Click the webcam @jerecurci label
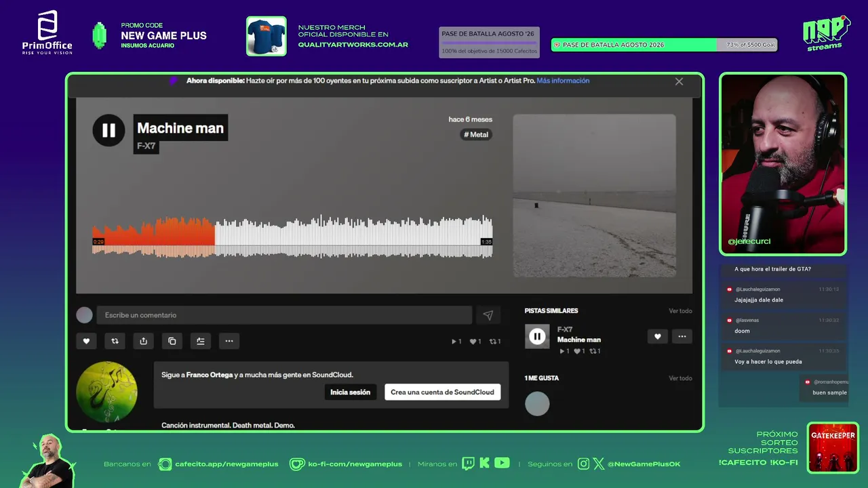868x488 pixels. point(749,241)
